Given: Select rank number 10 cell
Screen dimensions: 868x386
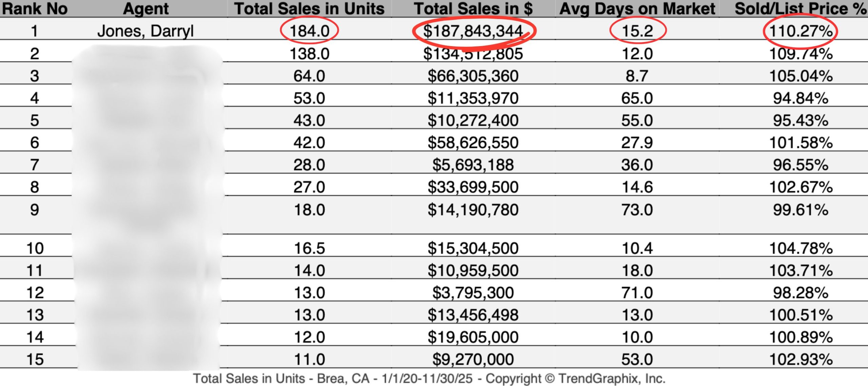Looking at the screenshot, I should [35, 248].
